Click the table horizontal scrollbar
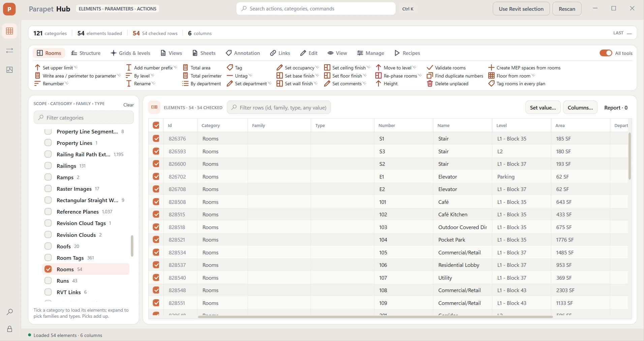The width and height of the screenshot is (644, 341). click(375, 317)
